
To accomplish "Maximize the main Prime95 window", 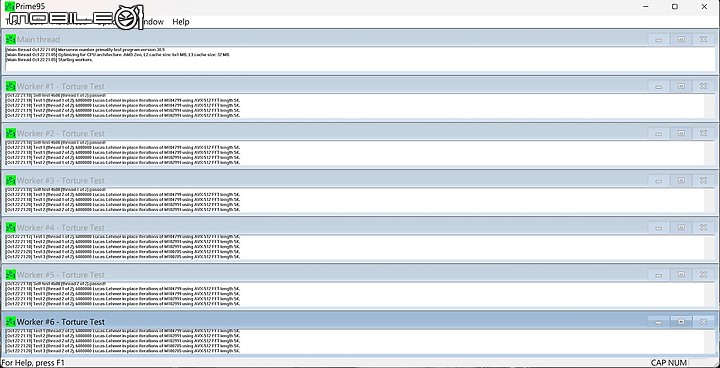I will pos(675,6).
